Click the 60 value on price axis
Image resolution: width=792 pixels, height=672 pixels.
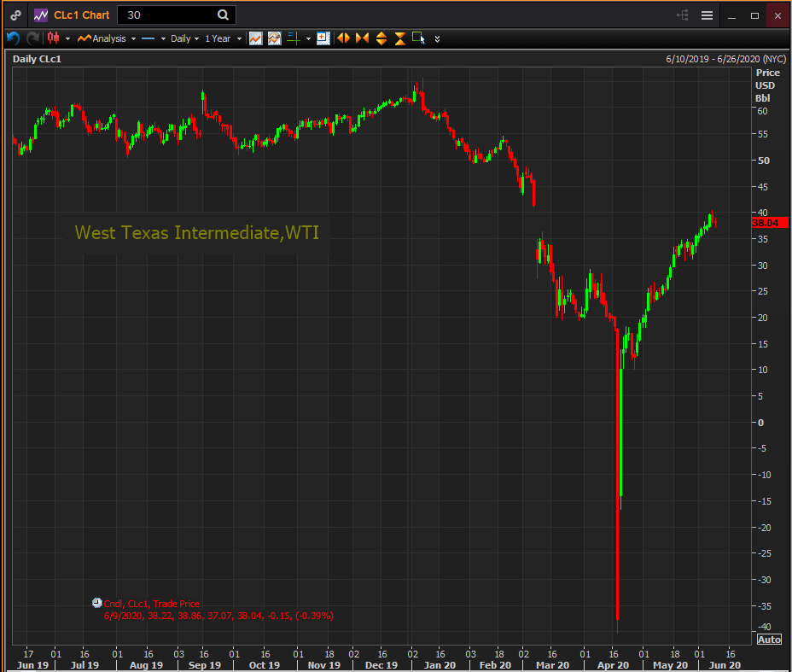pos(762,111)
